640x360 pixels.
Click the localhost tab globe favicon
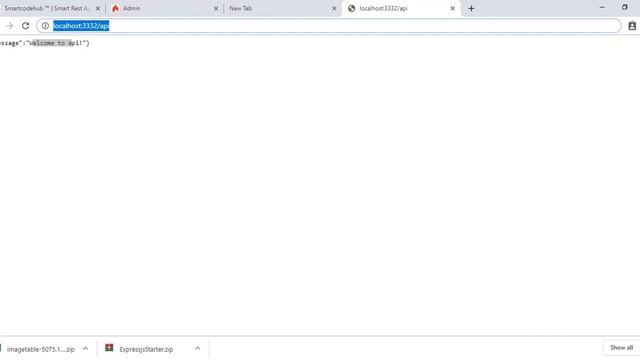pos(351,8)
